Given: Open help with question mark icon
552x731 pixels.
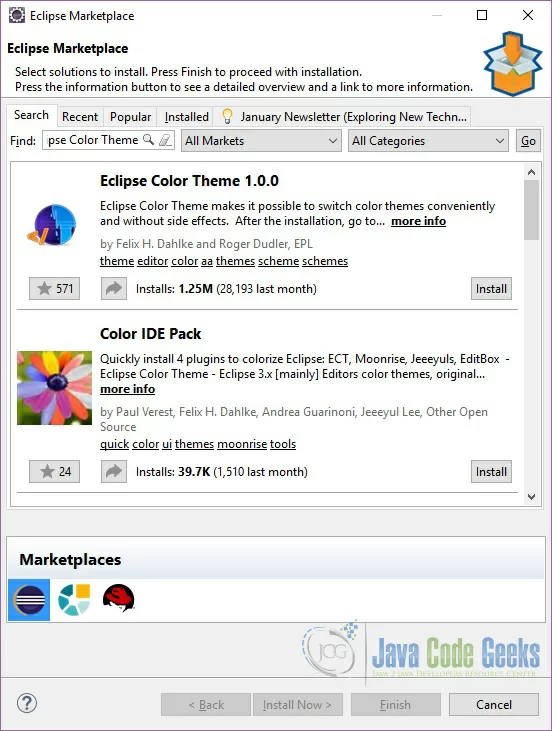Looking at the screenshot, I should click(27, 703).
